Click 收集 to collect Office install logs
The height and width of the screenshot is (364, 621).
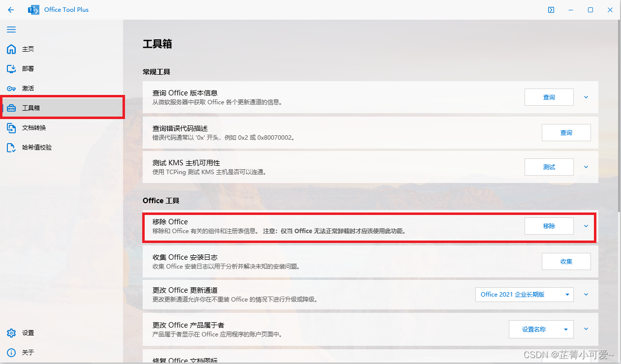click(566, 262)
